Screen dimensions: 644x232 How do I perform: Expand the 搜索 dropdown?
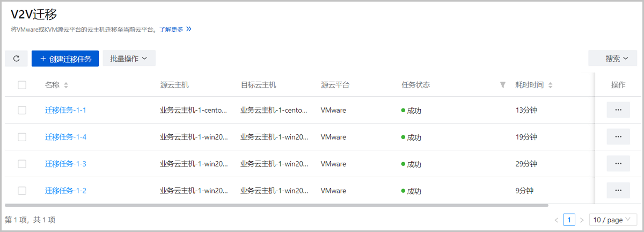(x=617, y=59)
